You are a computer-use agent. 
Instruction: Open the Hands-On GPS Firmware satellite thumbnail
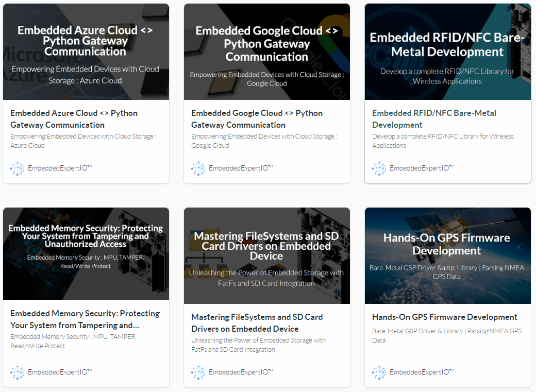(x=447, y=255)
